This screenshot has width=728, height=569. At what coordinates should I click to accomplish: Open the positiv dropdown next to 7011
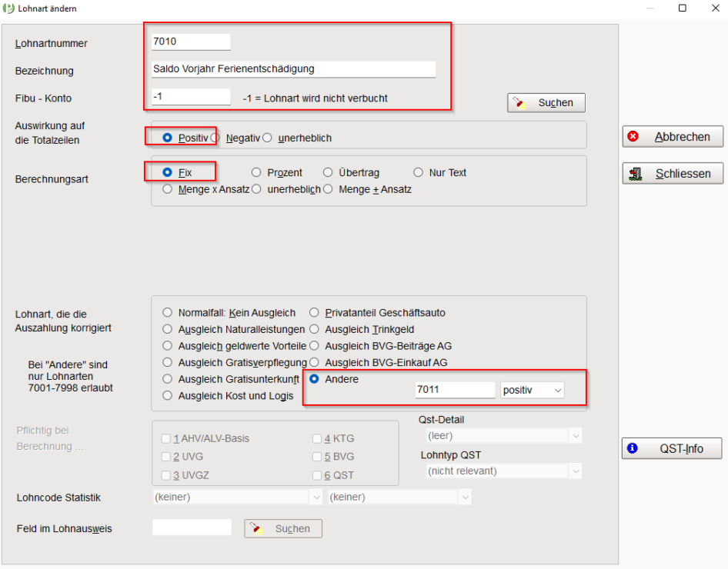pyautogui.click(x=532, y=390)
